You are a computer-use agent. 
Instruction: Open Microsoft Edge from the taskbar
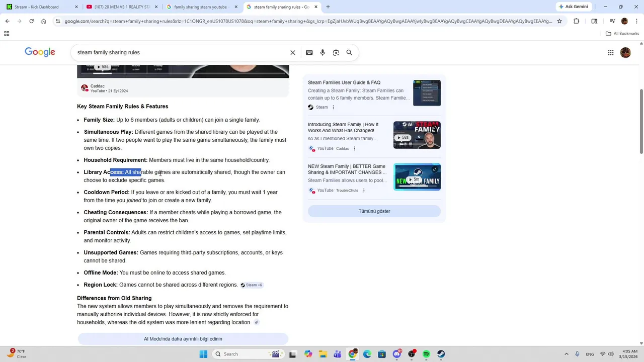(x=367, y=354)
